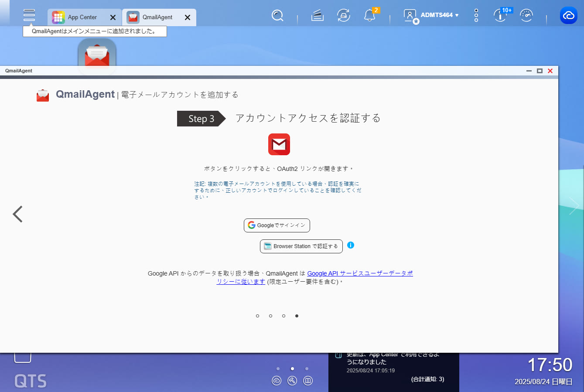Click the info icon beside Browser Station
This screenshot has width=584, height=392.
click(351, 245)
